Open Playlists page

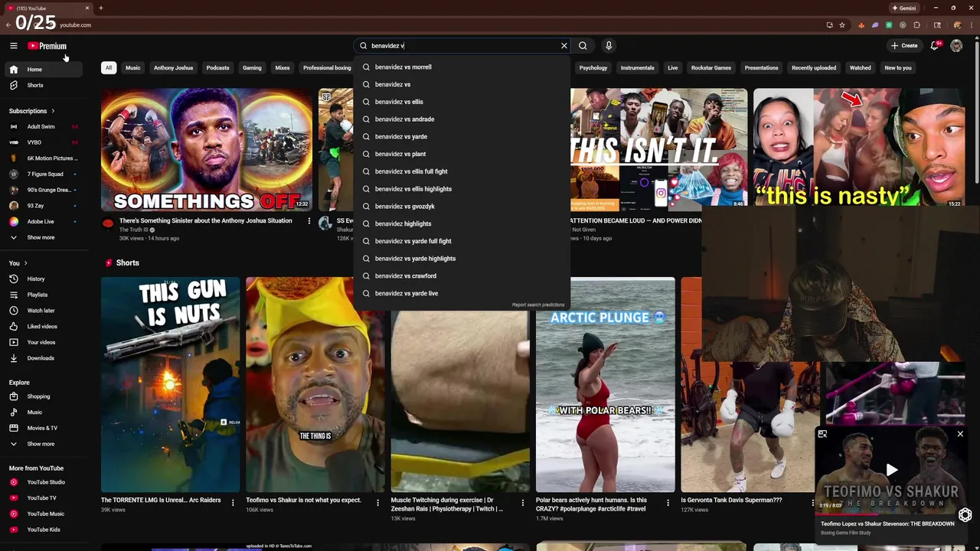45,295
